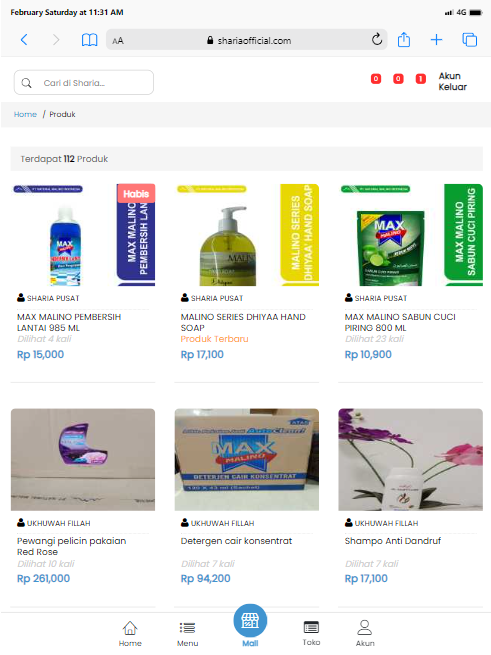Screen dimensions: 491x655
Task: Show all tabs with the tabs overview icon
Action: tap(470, 40)
